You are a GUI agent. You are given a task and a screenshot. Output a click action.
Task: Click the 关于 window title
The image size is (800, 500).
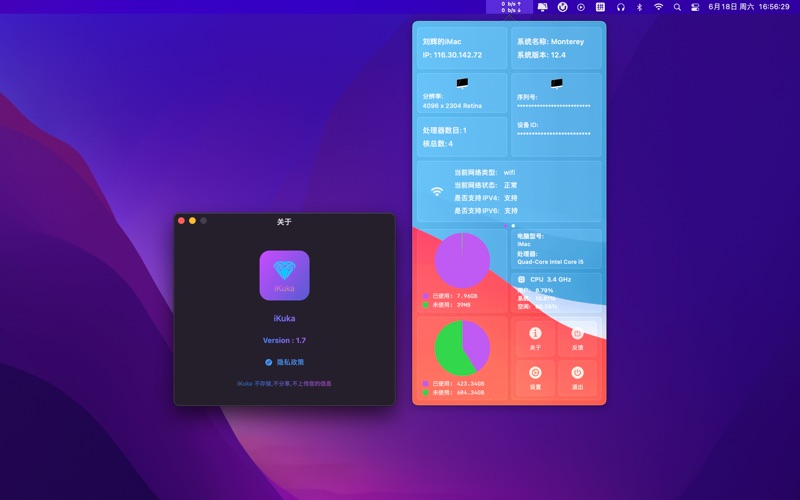[284, 222]
